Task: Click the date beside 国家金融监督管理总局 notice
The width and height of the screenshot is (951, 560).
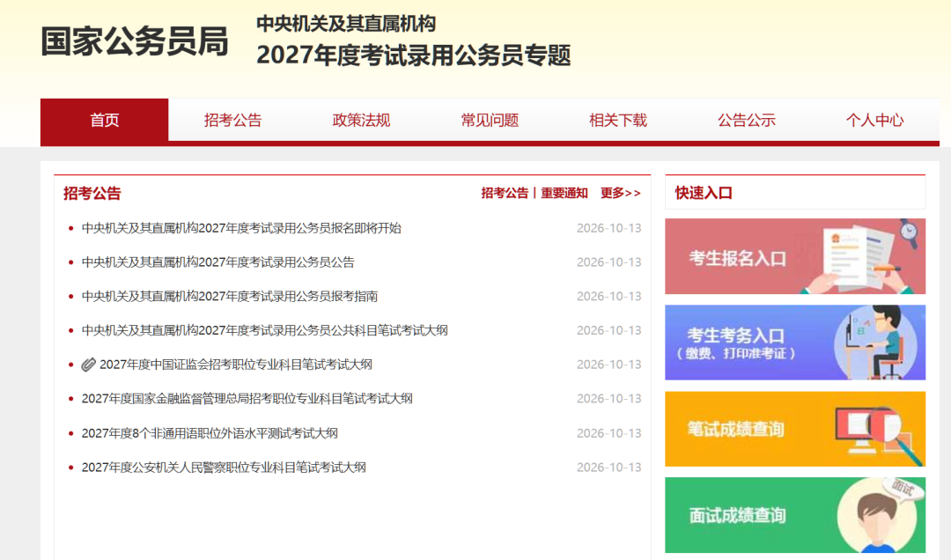Action: pyautogui.click(x=608, y=399)
